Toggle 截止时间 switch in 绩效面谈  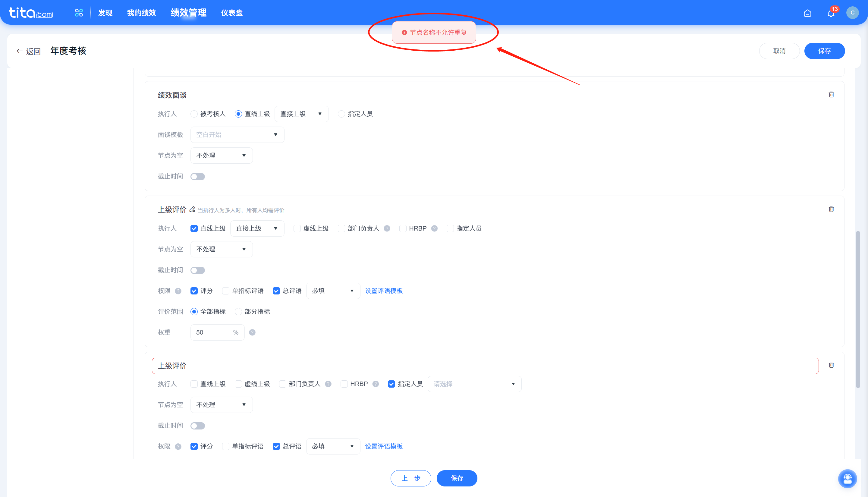click(x=198, y=177)
